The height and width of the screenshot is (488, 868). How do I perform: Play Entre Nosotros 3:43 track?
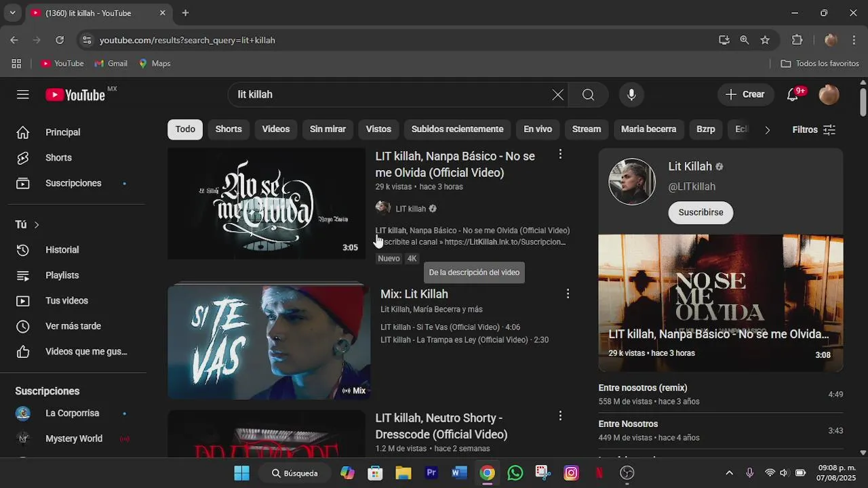pyautogui.click(x=721, y=430)
